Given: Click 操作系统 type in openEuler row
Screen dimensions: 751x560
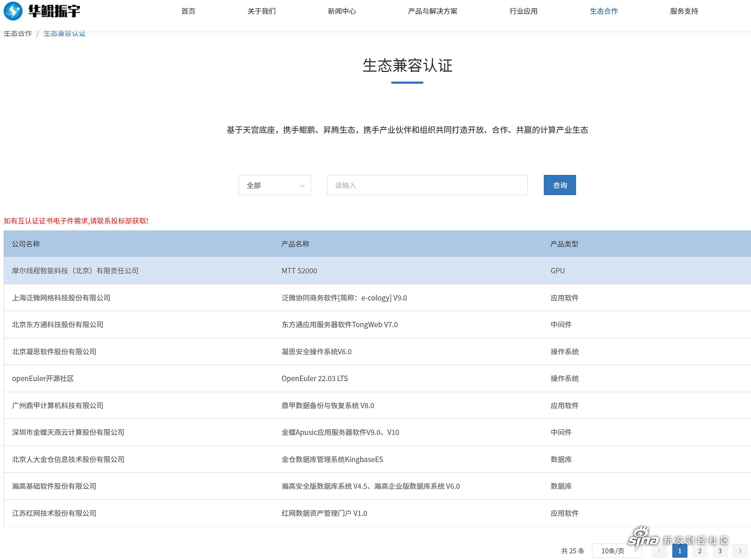Looking at the screenshot, I should 564,378.
